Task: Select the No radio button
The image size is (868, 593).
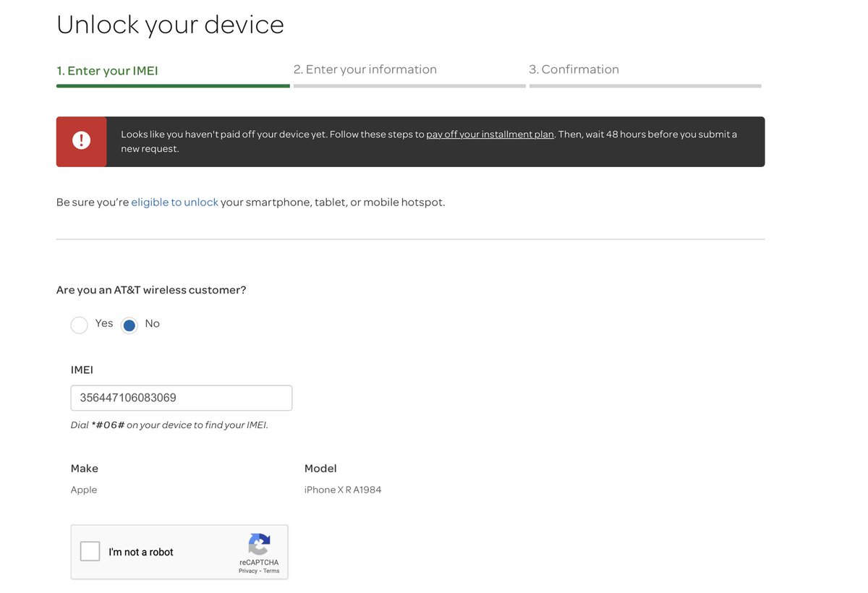Action: (x=129, y=325)
